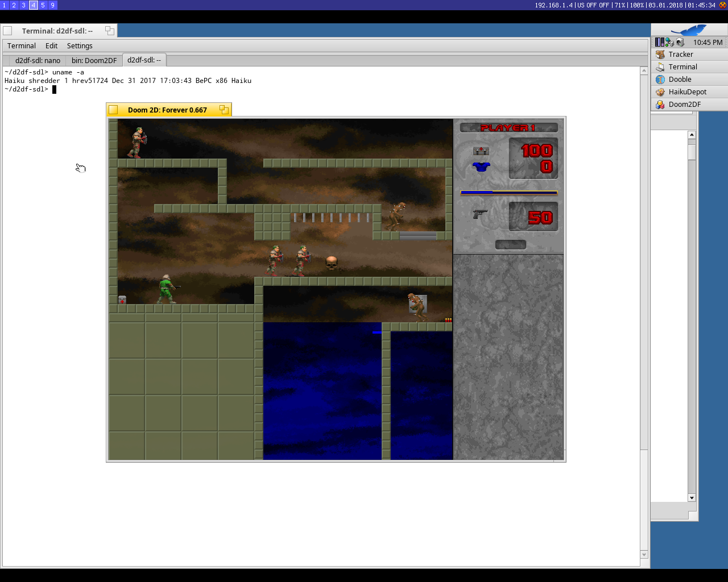Switch to workspace 9

tap(53, 5)
